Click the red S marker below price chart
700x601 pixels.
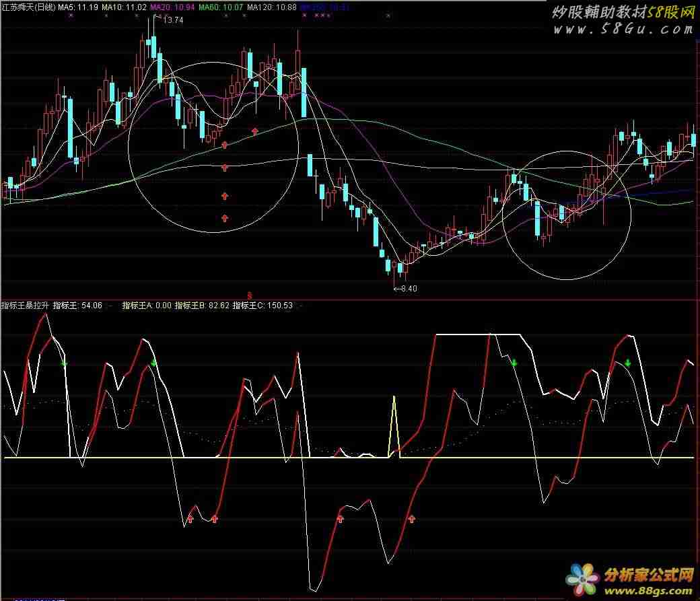(x=250, y=295)
